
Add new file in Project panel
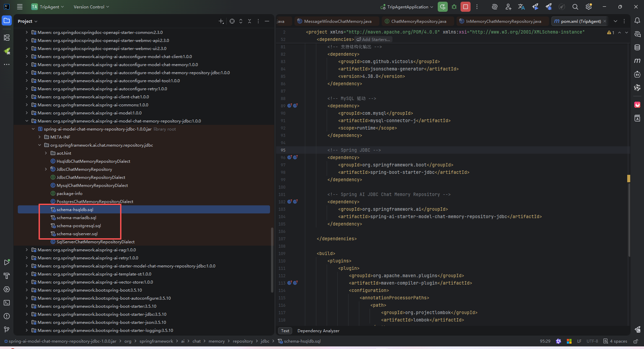pyautogui.click(x=221, y=21)
